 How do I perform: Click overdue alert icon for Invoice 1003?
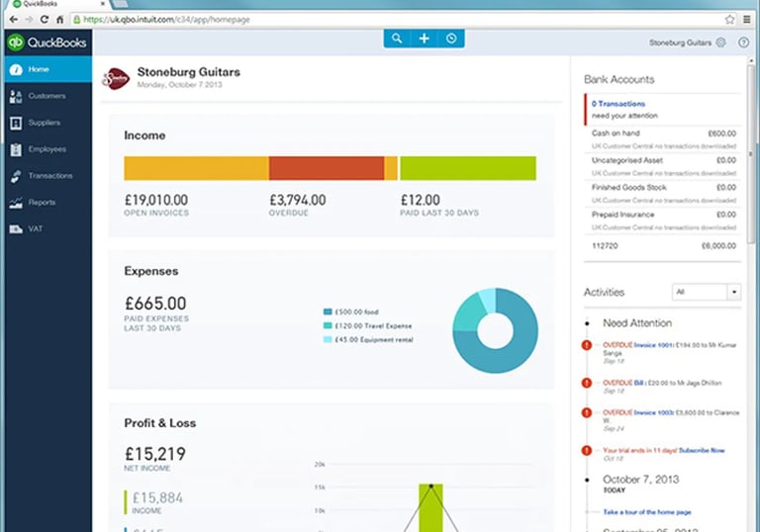tap(587, 412)
